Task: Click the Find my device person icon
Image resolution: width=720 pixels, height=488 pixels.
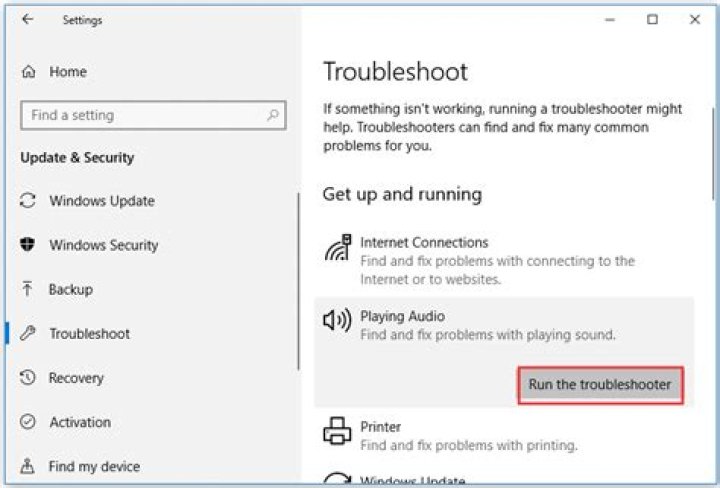Action: 28,466
